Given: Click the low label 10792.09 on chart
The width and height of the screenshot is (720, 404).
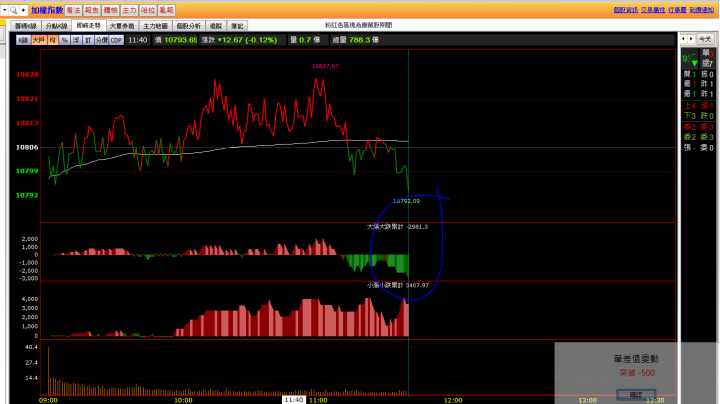Looking at the screenshot, I should tap(406, 201).
